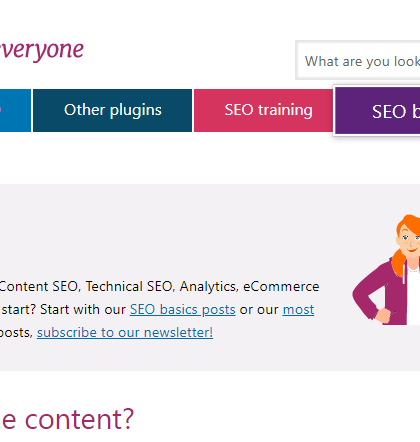
Task: Click the 'Content SEO' text in banner
Action: click(x=40, y=287)
